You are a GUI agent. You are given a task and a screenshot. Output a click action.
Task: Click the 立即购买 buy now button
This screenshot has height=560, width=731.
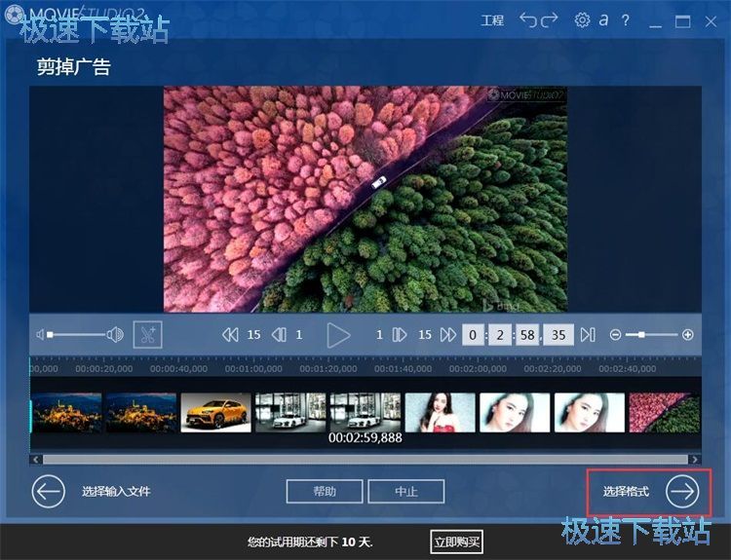click(456, 541)
